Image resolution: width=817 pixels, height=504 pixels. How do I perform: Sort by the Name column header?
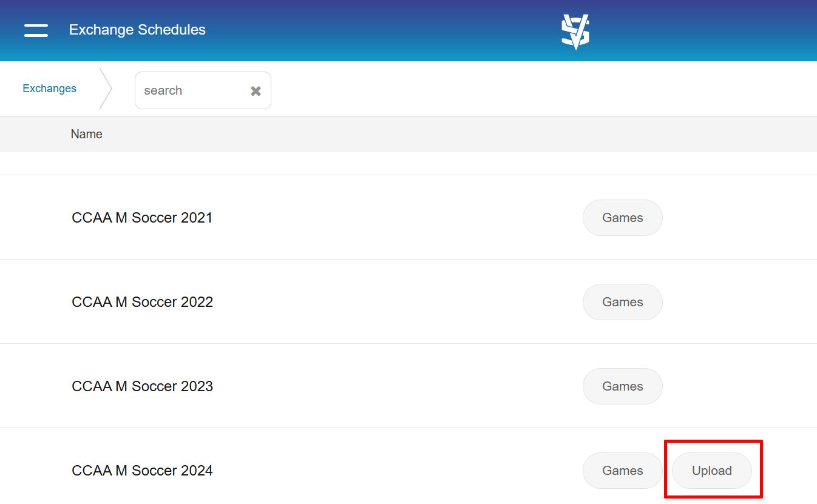tap(86, 134)
